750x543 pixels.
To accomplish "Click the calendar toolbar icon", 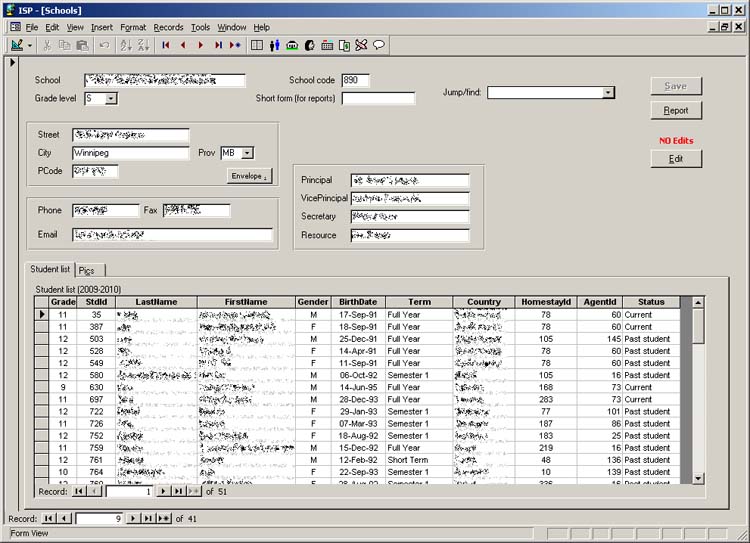I will click(x=327, y=45).
